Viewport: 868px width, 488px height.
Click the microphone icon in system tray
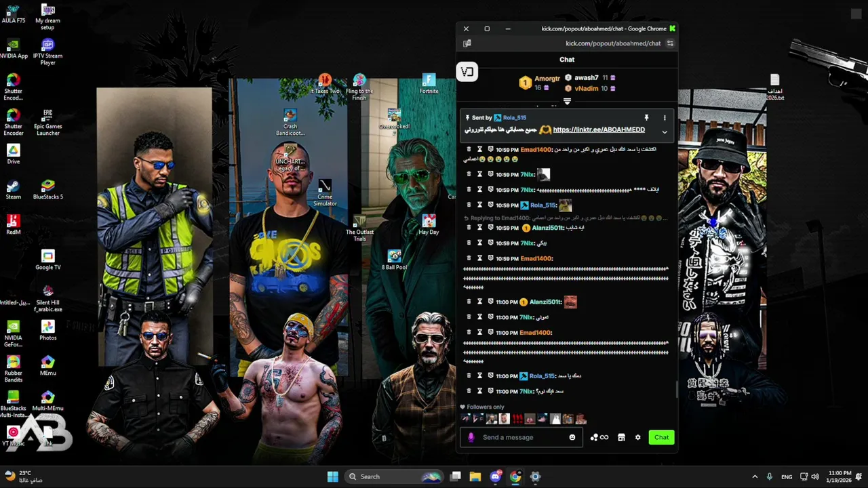point(769,476)
